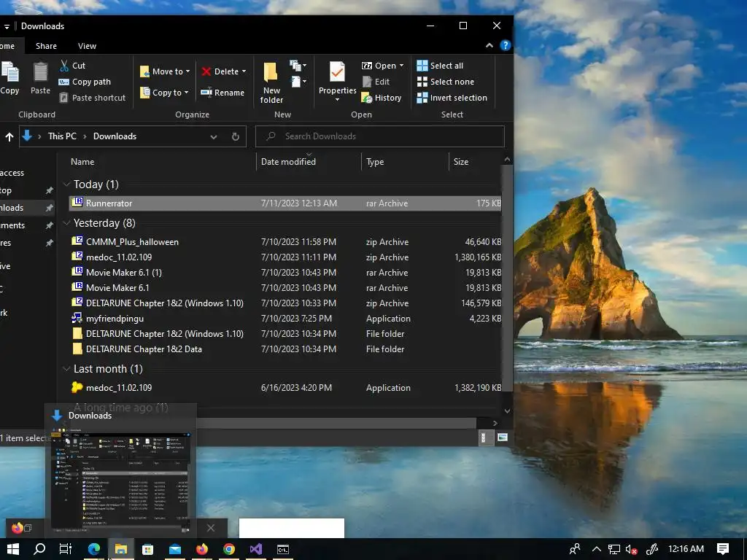Screen dimensions: 747x560
Task: Click the Rename icon
Action: point(206,93)
